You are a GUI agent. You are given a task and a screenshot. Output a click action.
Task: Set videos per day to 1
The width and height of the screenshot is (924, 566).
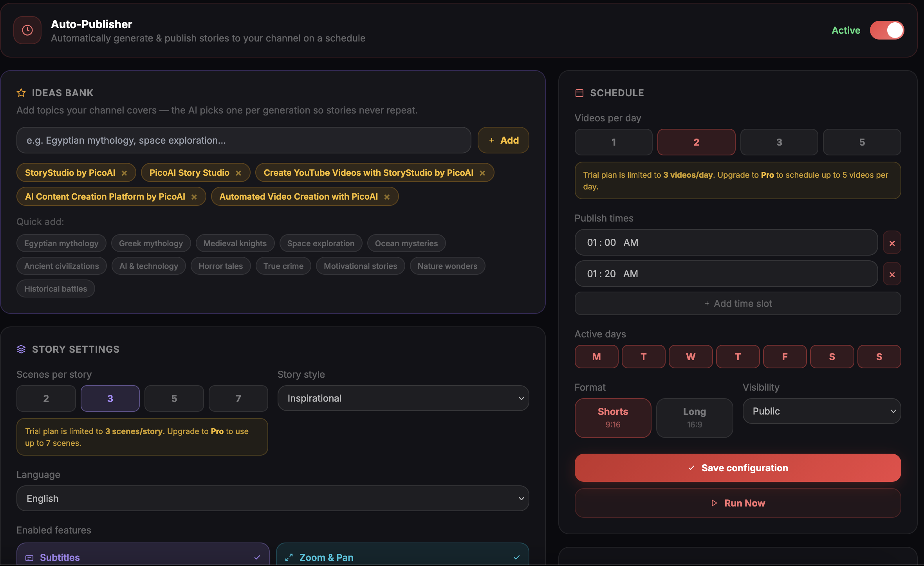coord(614,142)
